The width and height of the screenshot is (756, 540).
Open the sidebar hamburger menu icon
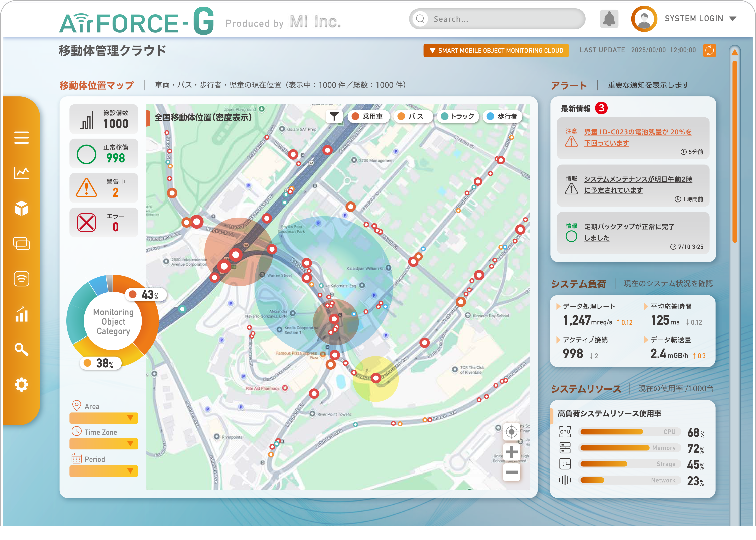(21, 137)
